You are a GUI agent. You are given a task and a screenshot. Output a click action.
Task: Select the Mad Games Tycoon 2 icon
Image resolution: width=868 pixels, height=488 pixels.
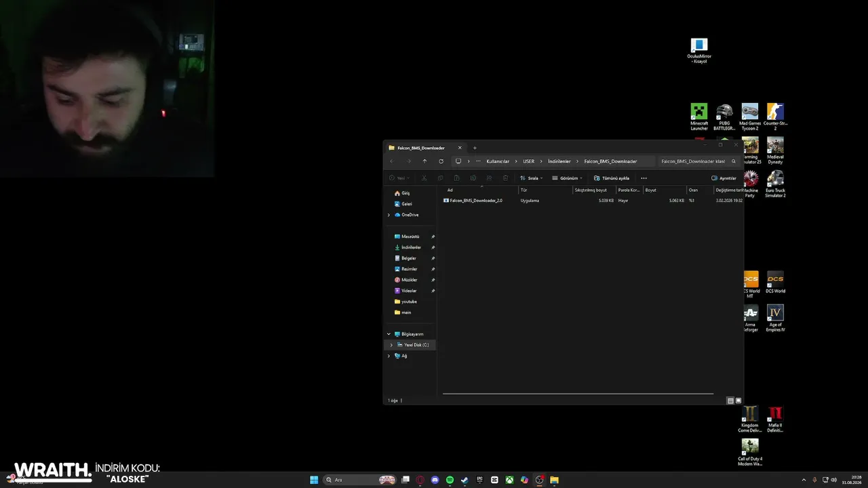coord(749,117)
